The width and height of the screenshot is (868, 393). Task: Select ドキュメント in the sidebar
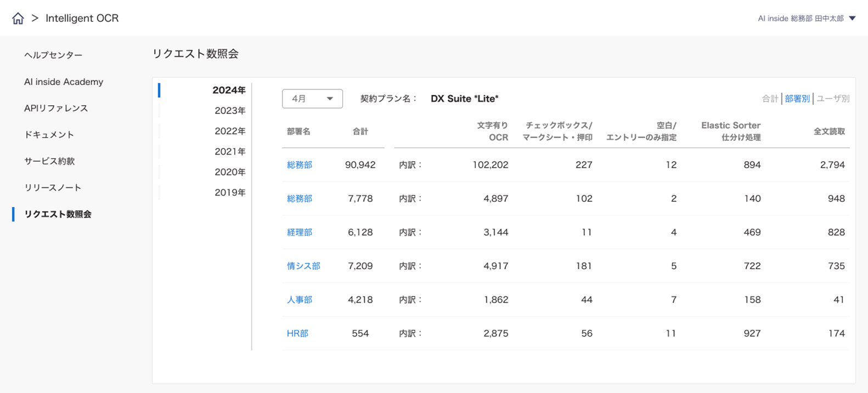[49, 134]
